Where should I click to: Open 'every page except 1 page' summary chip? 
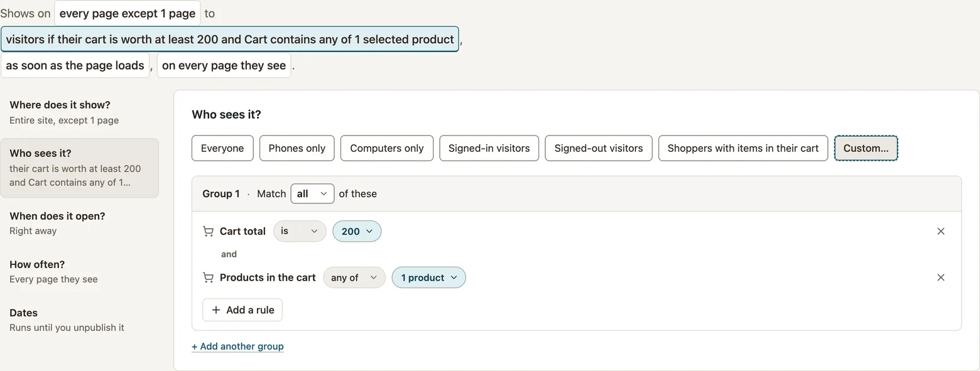coord(128,13)
